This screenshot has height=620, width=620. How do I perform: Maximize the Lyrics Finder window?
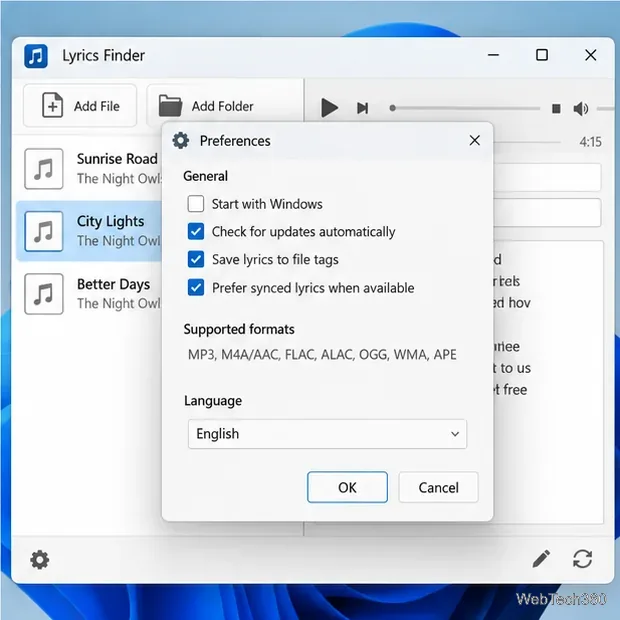pyautogui.click(x=542, y=55)
